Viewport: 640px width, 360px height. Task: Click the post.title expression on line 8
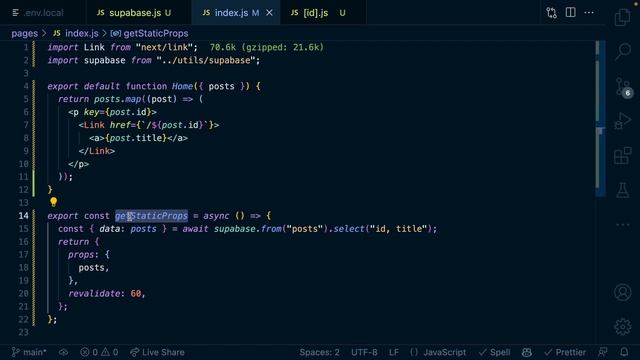[136, 138]
